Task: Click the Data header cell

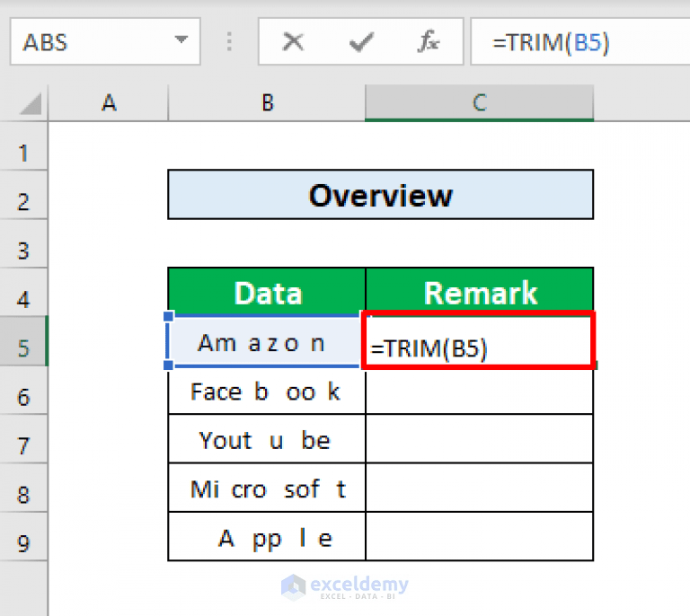Action: coord(267,292)
